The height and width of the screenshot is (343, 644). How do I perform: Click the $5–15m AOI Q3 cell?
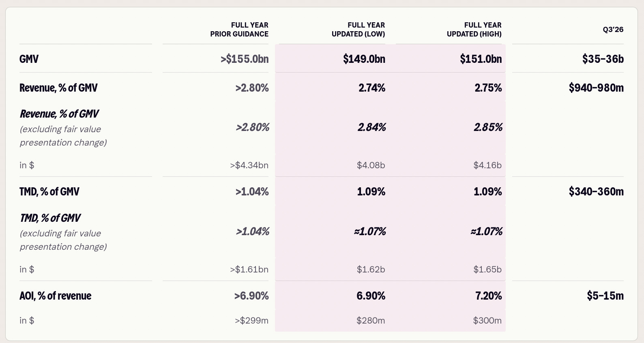coord(605,296)
